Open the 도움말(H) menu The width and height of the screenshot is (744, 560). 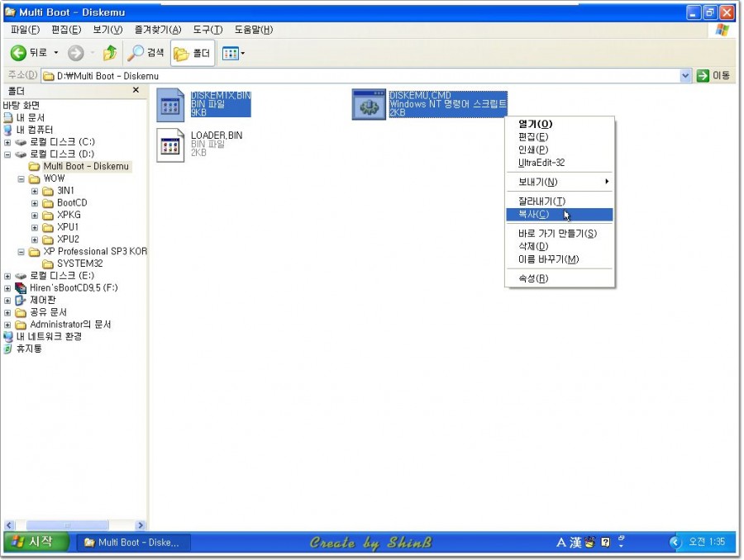pyautogui.click(x=254, y=30)
